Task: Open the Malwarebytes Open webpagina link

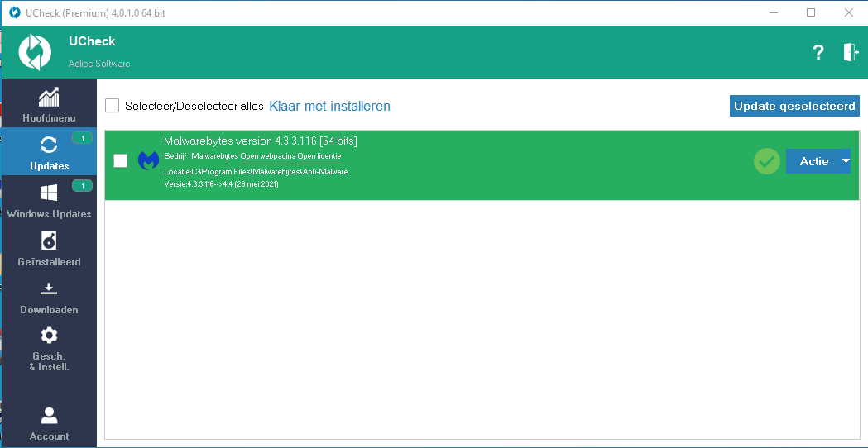Action: click(268, 156)
